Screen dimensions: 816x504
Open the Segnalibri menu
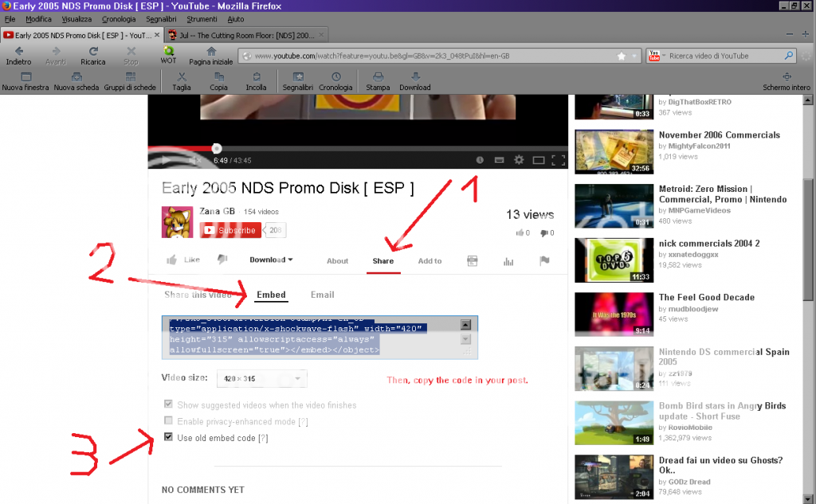point(162,18)
